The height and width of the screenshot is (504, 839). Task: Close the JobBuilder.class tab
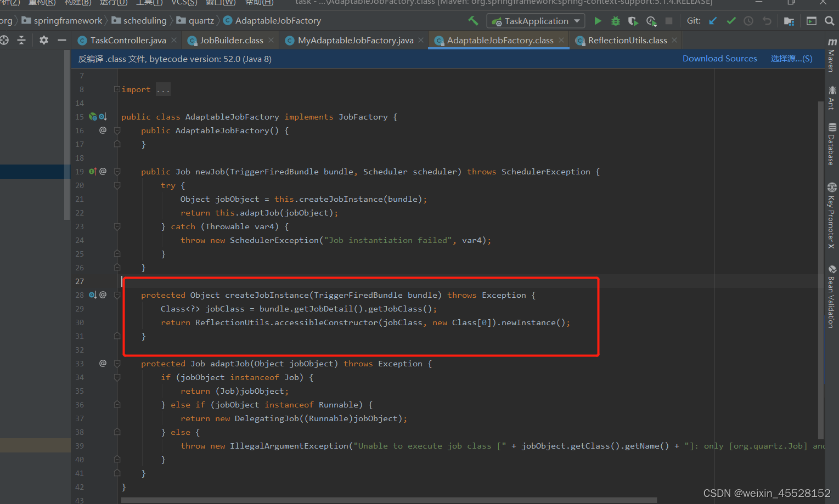click(271, 40)
